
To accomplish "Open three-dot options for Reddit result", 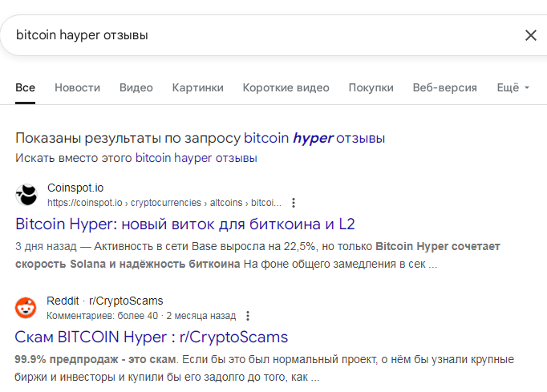I will pos(248,316).
